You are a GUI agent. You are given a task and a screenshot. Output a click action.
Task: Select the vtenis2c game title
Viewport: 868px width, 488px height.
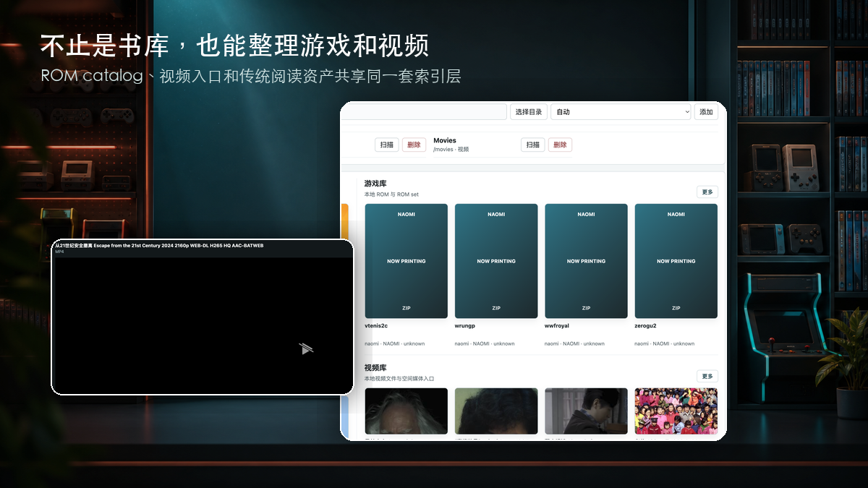[x=376, y=326]
